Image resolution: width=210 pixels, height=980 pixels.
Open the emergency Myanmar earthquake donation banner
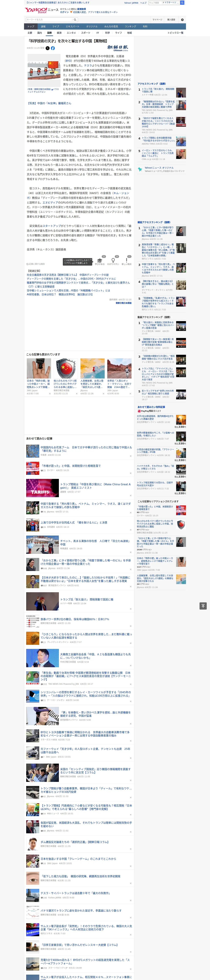coord(58,3)
